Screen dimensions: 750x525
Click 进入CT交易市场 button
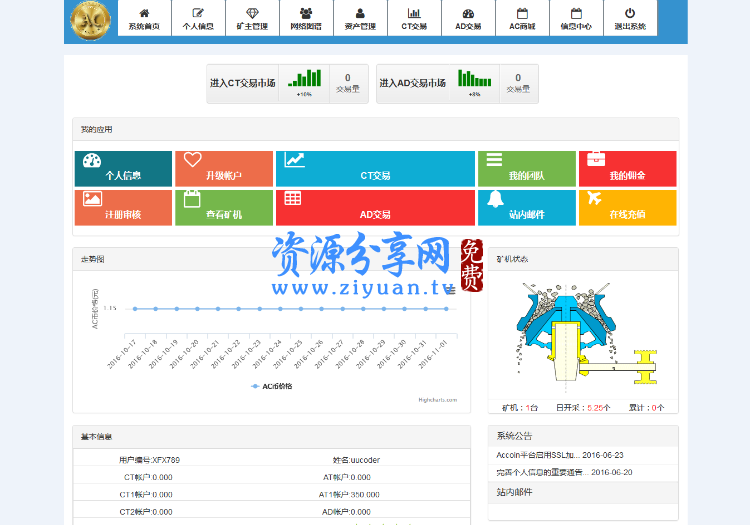(x=243, y=83)
